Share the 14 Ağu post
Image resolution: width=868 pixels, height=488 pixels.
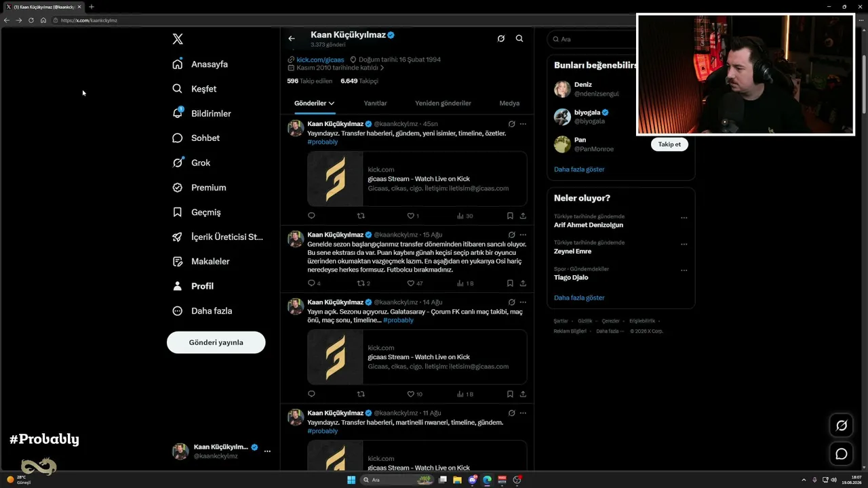click(x=523, y=394)
